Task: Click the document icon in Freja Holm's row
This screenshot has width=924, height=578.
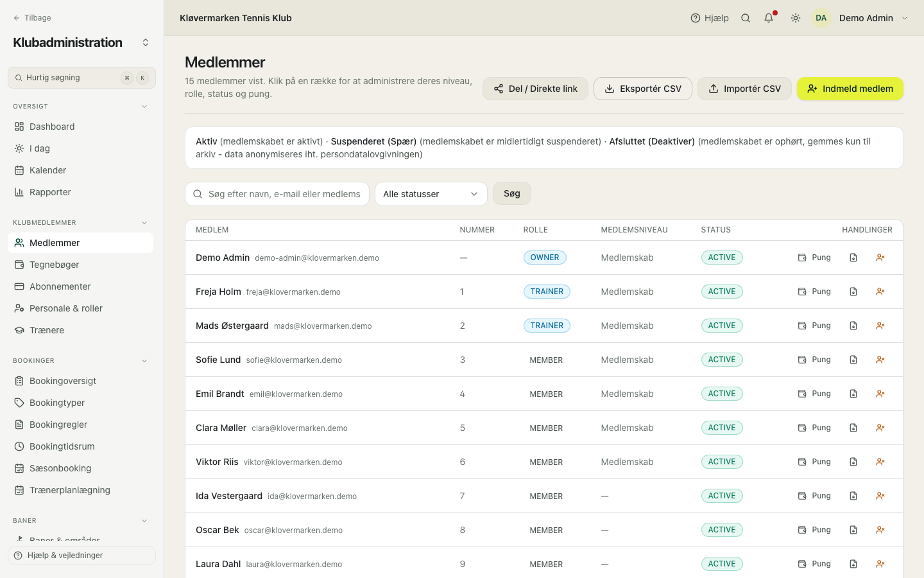Action: click(853, 292)
